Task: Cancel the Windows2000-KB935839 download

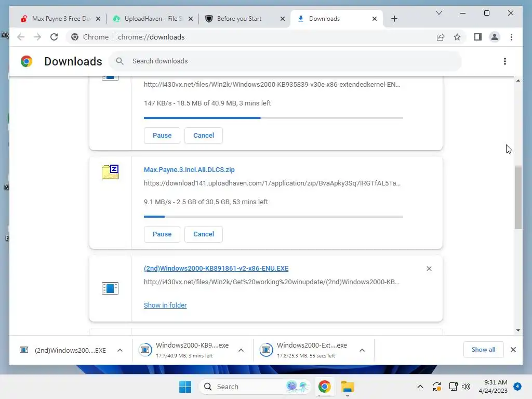Action: coord(204,136)
